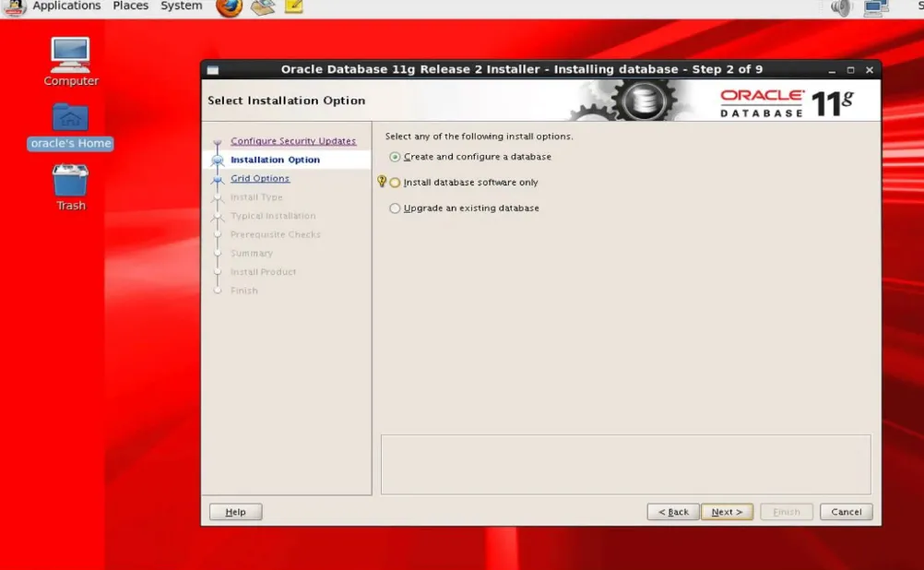Open the Places menu
The width and height of the screenshot is (924, 570).
click(130, 6)
